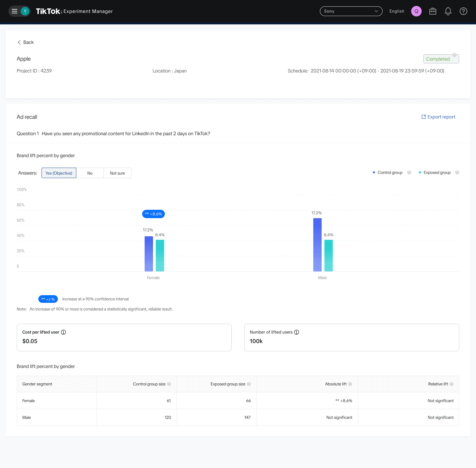476x468 pixels.
Task: Select the No answer option
Action: [x=90, y=173]
